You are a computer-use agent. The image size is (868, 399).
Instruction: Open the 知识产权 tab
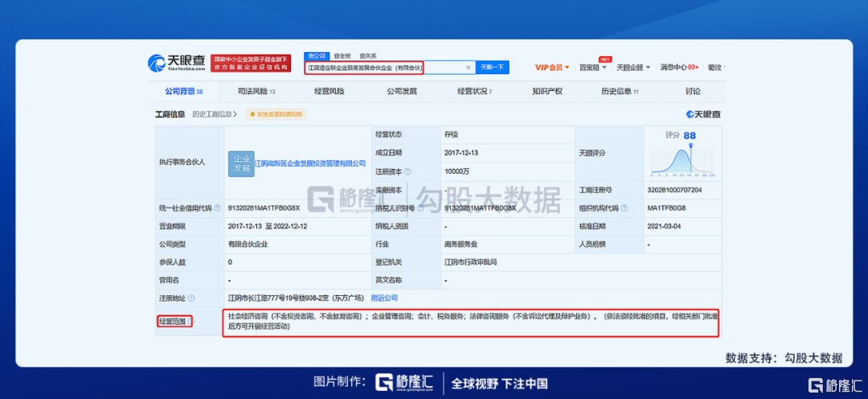(x=547, y=92)
